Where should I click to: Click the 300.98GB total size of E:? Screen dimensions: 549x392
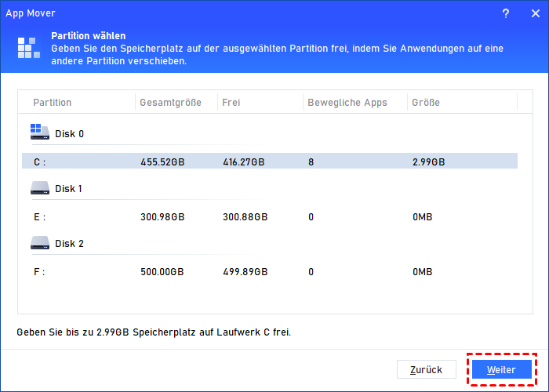click(162, 216)
